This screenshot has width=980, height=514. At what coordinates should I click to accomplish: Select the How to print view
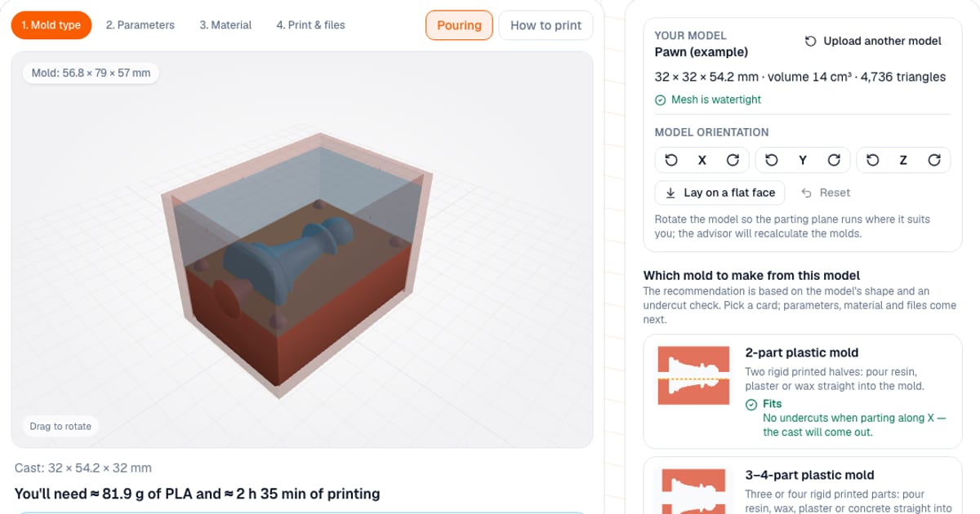(546, 25)
